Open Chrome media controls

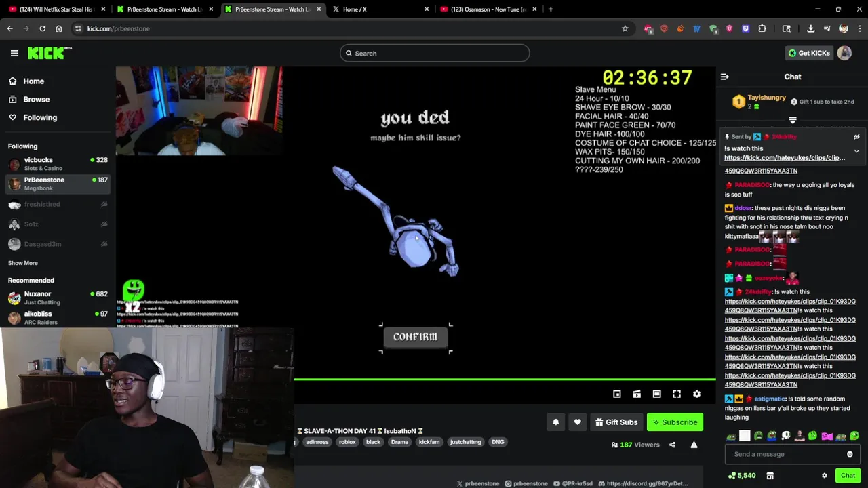click(827, 28)
